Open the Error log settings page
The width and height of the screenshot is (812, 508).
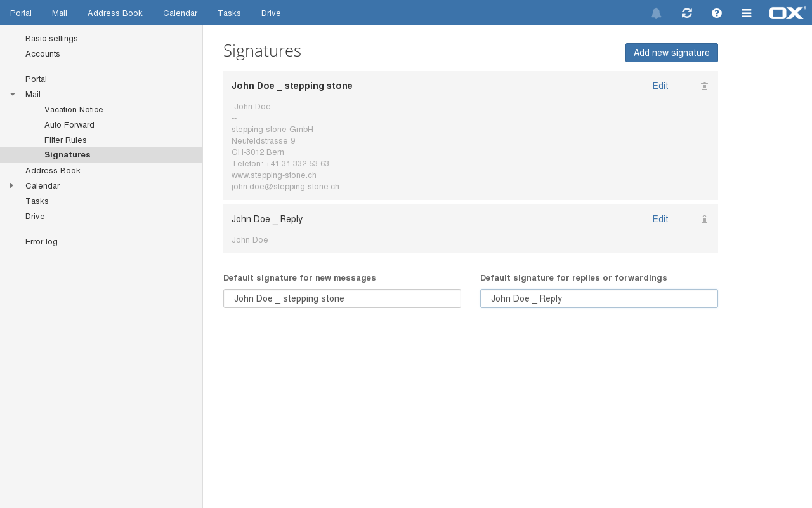41,242
